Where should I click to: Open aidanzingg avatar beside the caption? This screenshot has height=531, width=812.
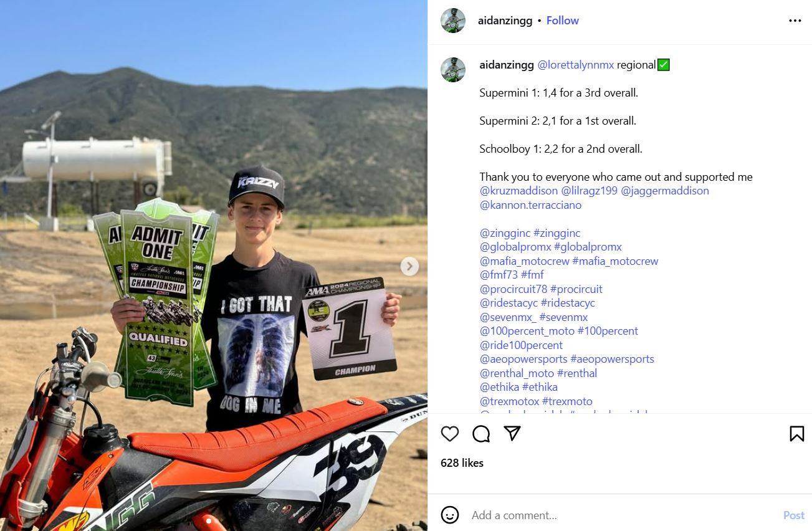click(453, 69)
